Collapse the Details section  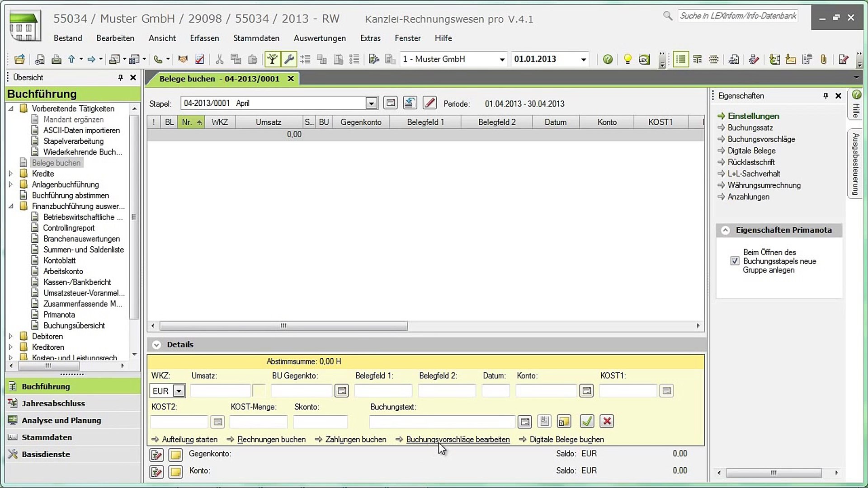click(156, 345)
